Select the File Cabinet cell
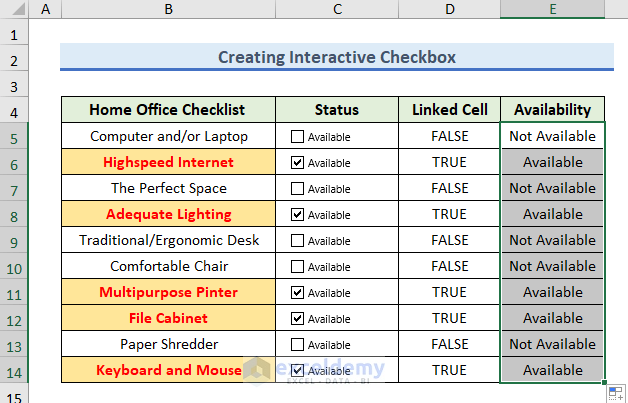The width and height of the screenshot is (628, 403). coord(168,319)
